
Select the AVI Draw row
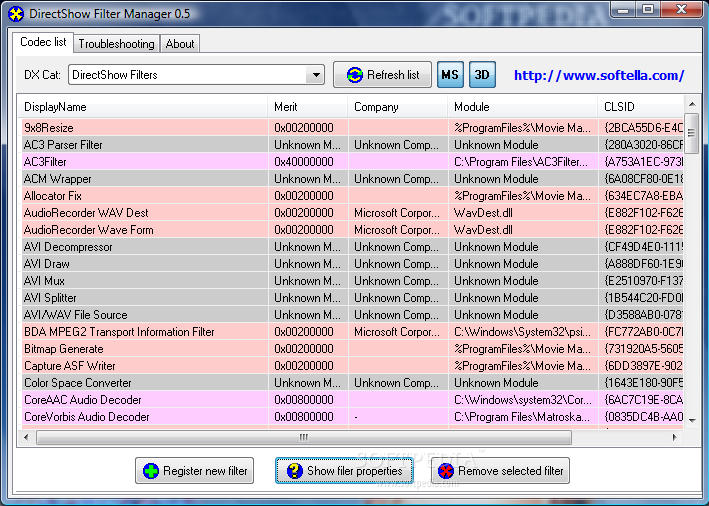(352, 264)
